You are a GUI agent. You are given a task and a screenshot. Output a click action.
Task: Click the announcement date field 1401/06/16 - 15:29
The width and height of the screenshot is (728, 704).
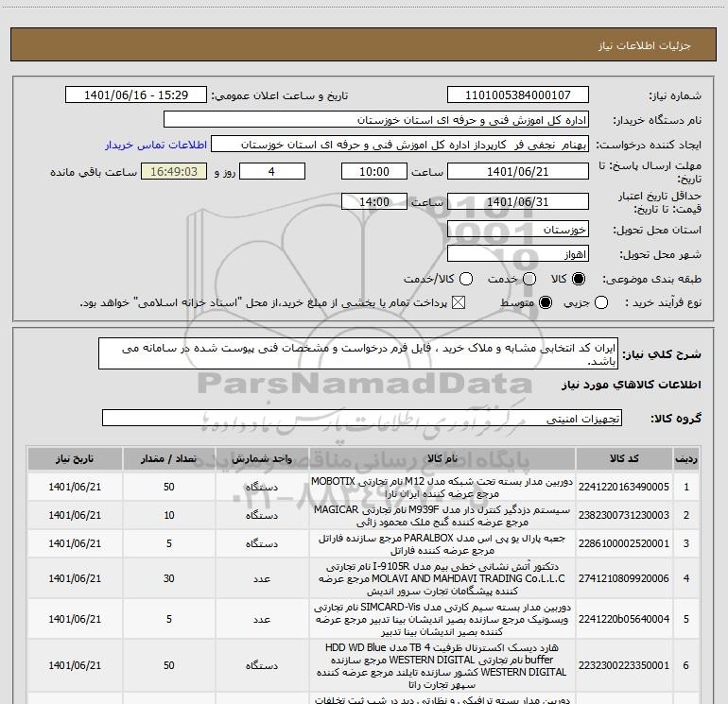pyautogui.click(x=136, y=95)
